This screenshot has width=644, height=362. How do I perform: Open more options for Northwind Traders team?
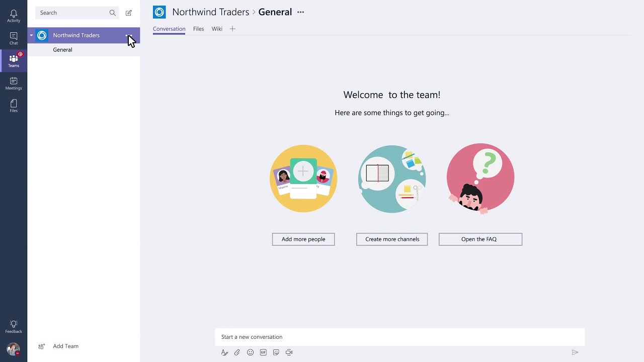tap(129, 35)
